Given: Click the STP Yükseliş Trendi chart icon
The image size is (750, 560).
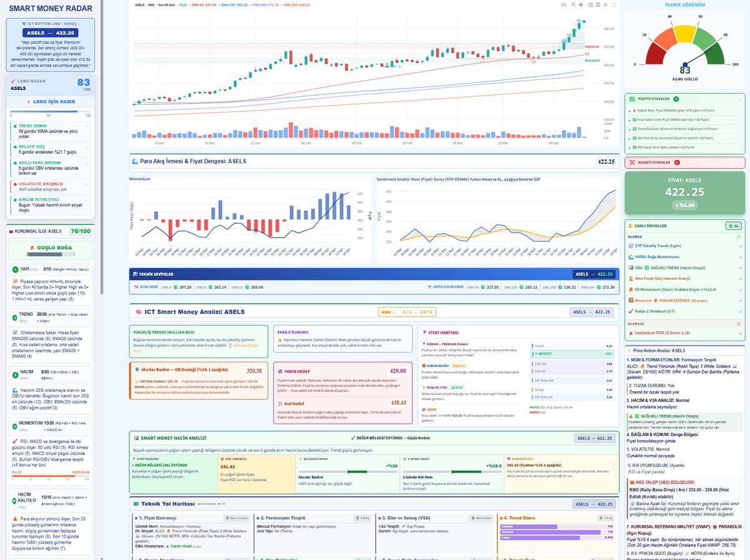Looking at the screenshot, I should coord(630,246).
